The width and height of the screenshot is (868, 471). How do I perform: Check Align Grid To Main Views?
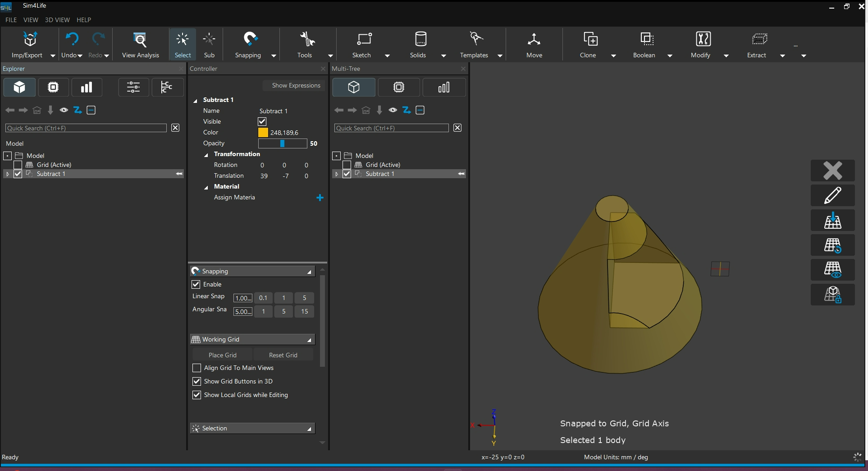point(196,368)
